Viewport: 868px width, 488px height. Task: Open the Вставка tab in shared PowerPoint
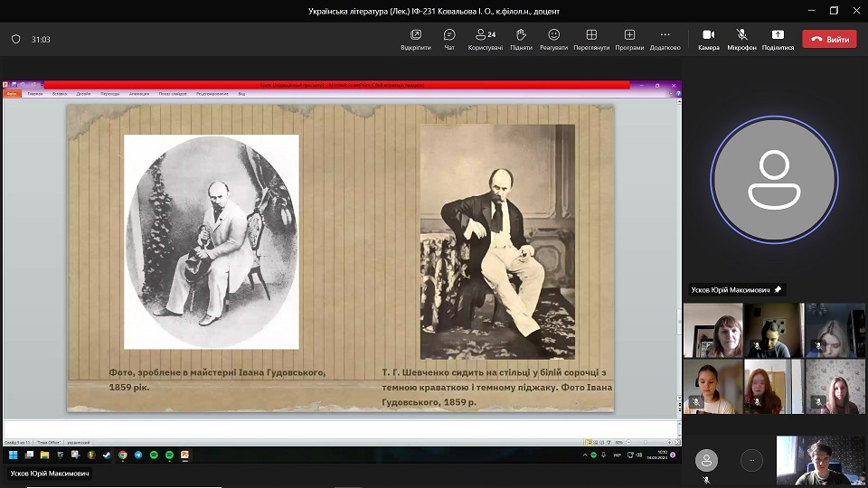[x=60, y=93]
